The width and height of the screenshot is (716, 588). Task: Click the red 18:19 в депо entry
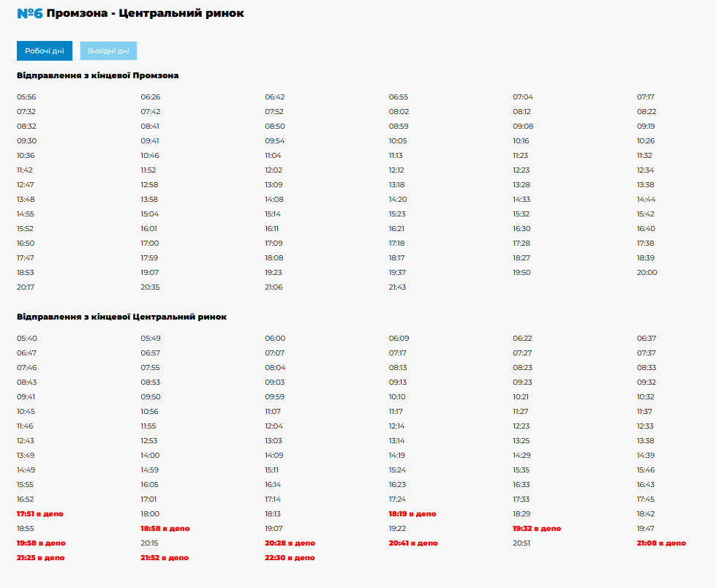pos(412,514)
